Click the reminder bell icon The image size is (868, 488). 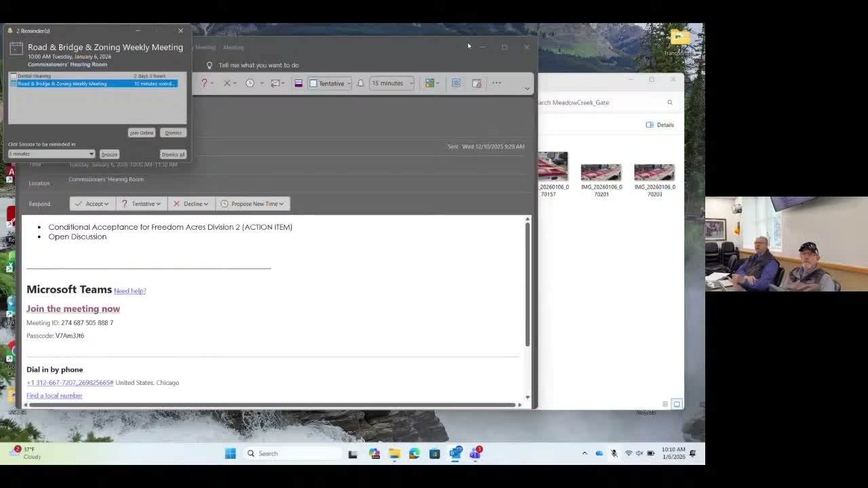[361, 83]
